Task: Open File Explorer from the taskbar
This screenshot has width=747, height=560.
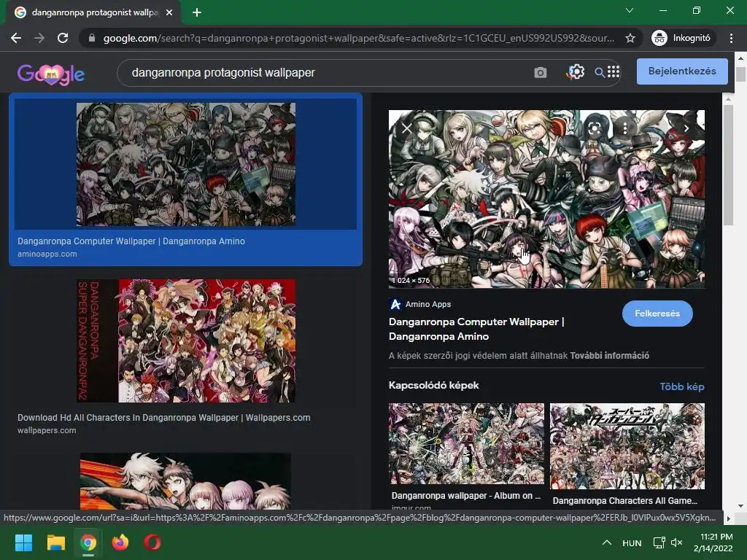Action: [x=55, y=542]
